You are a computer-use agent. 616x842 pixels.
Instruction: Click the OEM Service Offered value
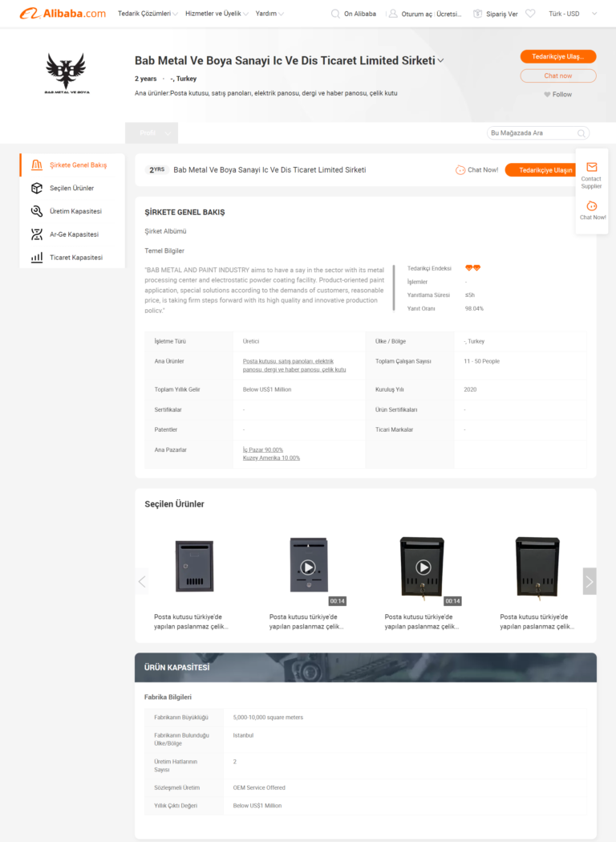(259, 787)
